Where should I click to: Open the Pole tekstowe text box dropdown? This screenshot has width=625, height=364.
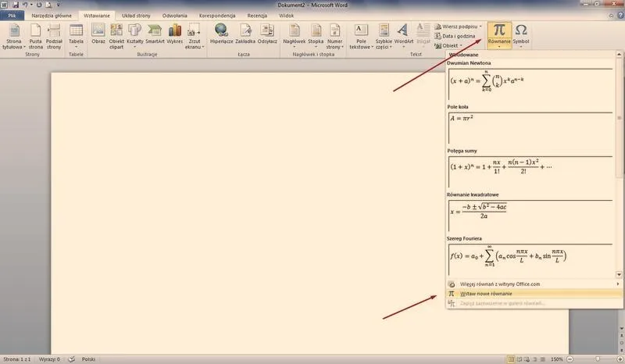(x=361, y=36)
